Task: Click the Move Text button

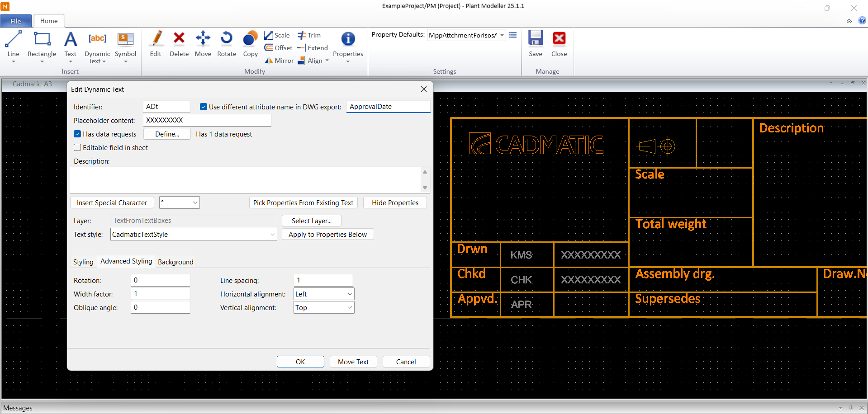Action: tap(353, 362)
